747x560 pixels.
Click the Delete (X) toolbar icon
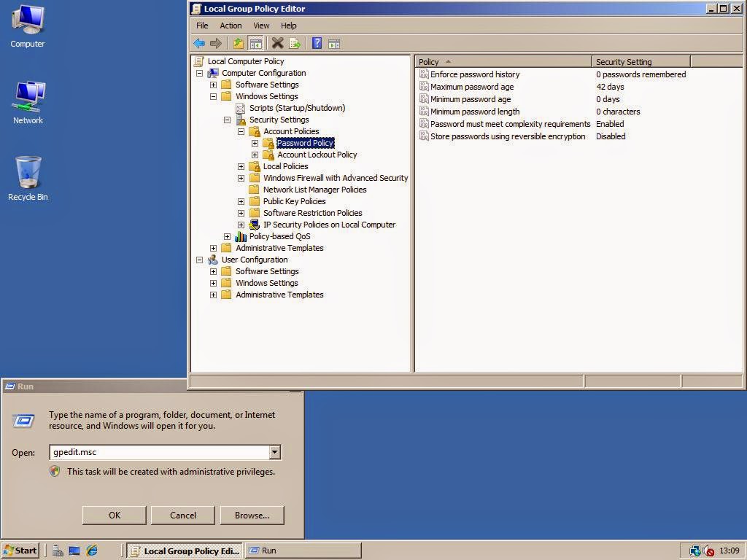coord(277,43)
